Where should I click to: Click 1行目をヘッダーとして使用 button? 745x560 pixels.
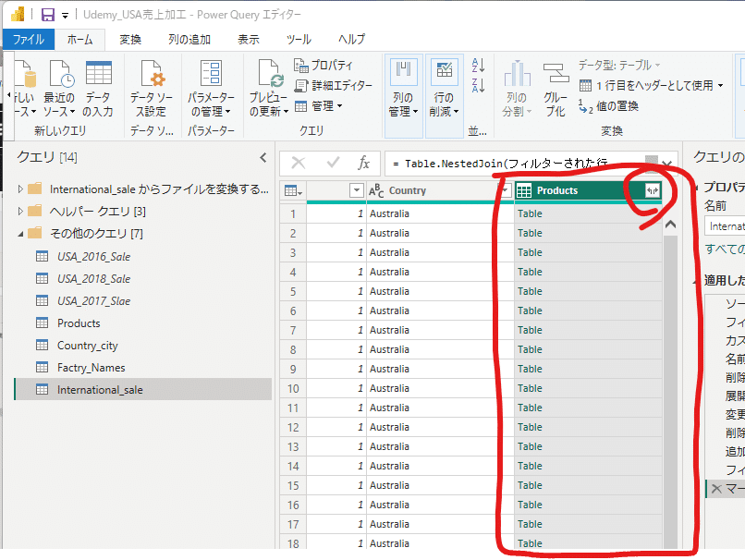pyautogui.click(x=652, y=86)
